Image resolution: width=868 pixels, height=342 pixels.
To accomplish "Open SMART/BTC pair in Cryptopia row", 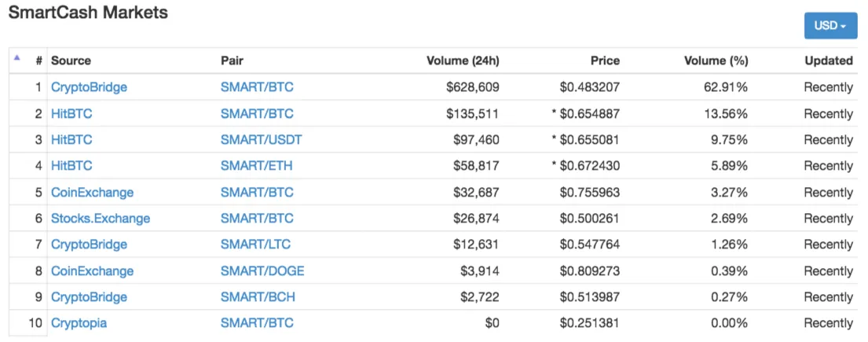I will pos(257,323).
